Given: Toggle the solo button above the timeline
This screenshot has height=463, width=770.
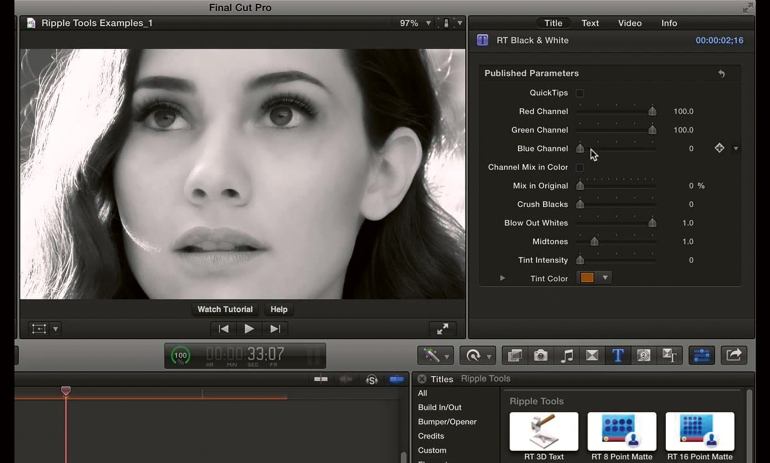Looking at the screenshot, I should 371,380.
